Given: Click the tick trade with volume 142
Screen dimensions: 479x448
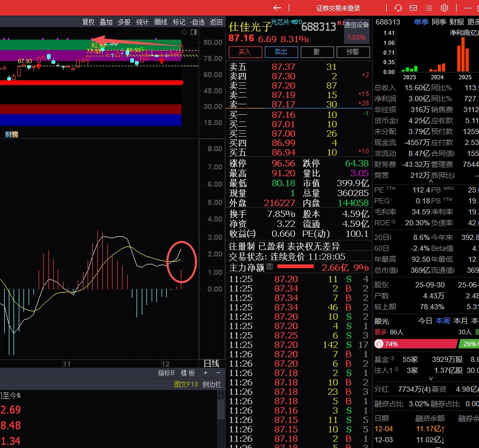Looking at the screenshot, I should (299, 345).
